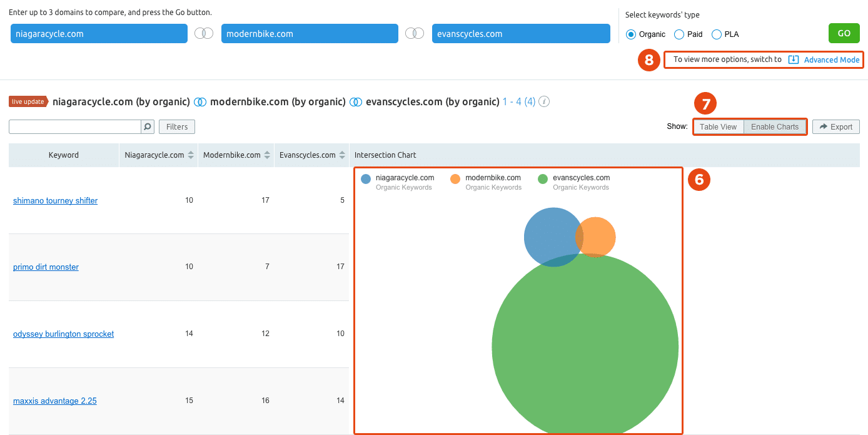Click intersection icon before evanscycles.com (by organic) heading
This screenshot has height=435, width=868.
click(x=356, y=101)
